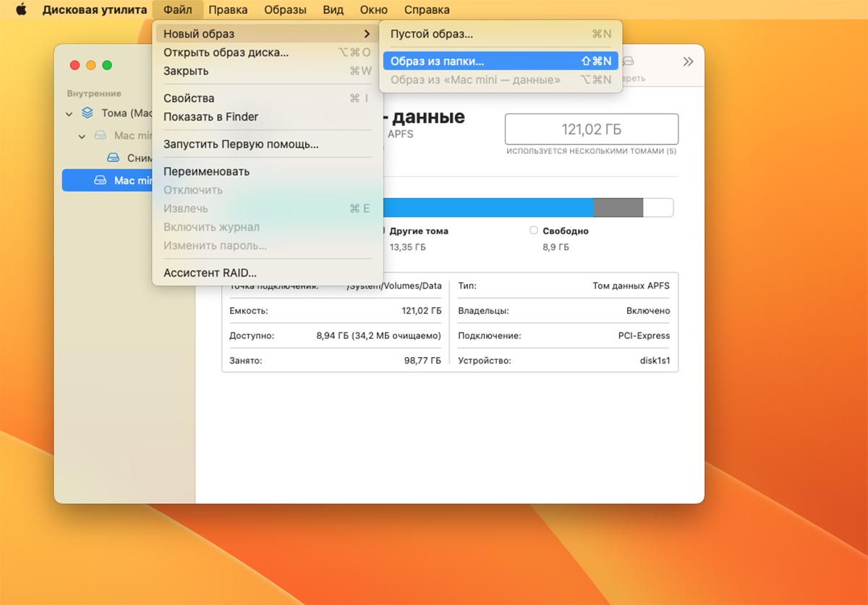868x605 pixels.
Task: Click Ассистент RAID… menu entry
Action: point(210,273)
